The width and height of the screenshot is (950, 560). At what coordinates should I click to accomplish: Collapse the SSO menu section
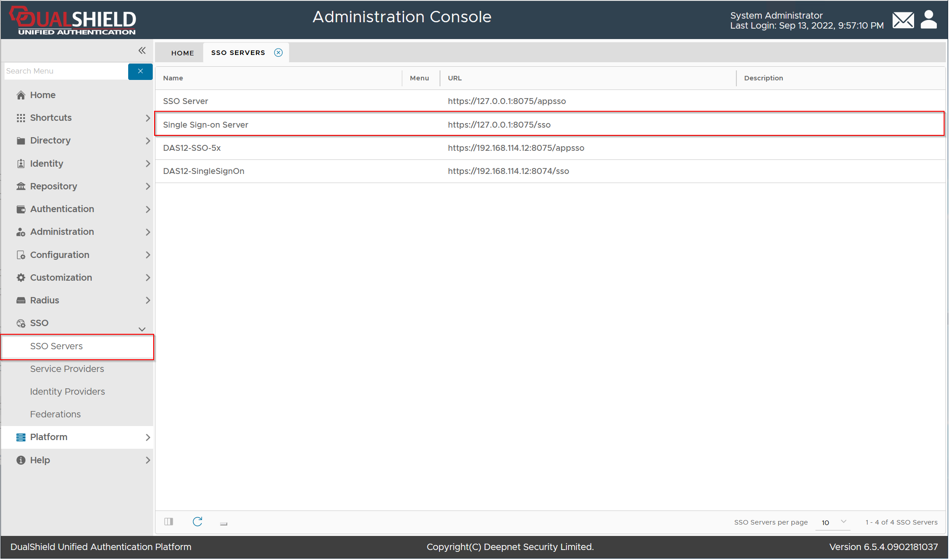click(x=142, y=329)
